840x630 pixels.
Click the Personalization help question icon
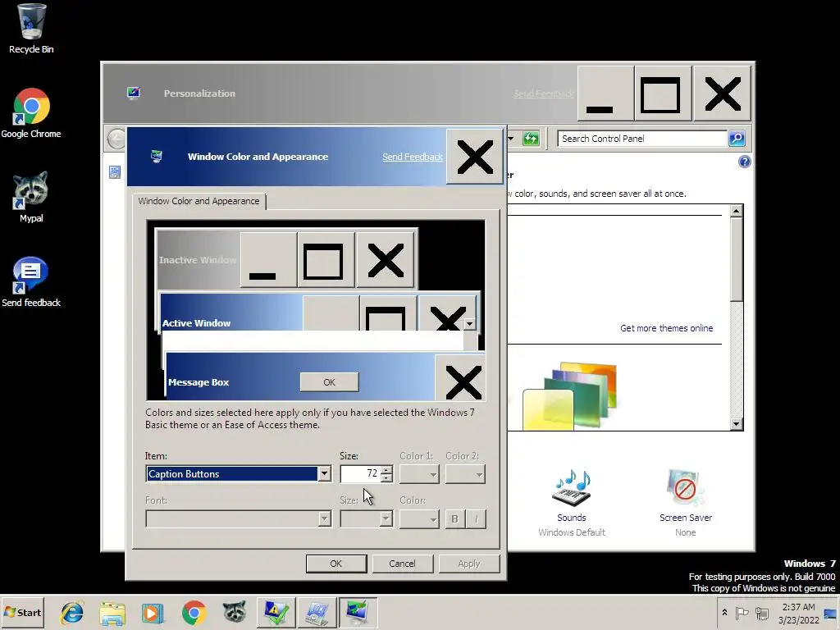coord(745,162)
